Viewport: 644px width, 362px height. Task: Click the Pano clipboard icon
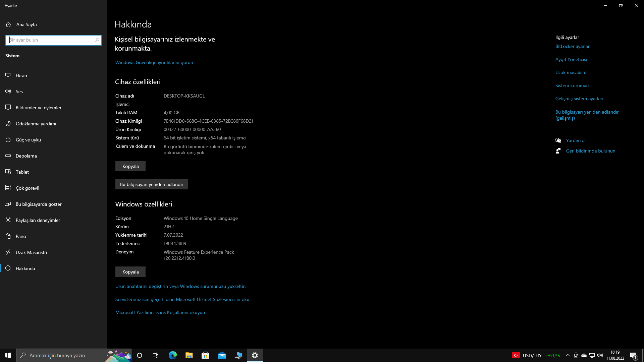8,236
